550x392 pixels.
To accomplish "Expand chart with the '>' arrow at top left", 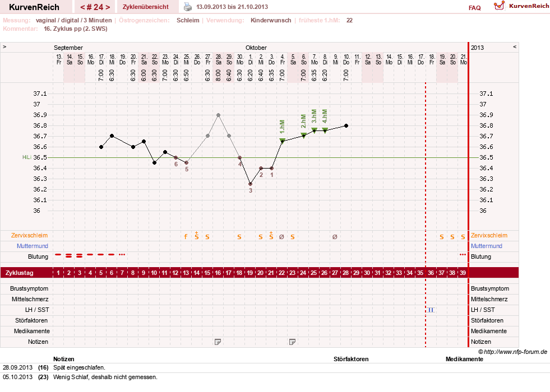I will 4,46.
